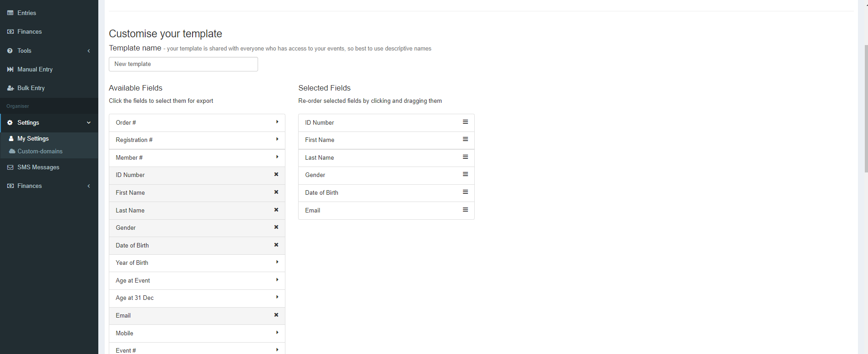This screenshot has width=868, height=354.
Task: Remove ID Number field with X icon
Action: tap(276, 175)
